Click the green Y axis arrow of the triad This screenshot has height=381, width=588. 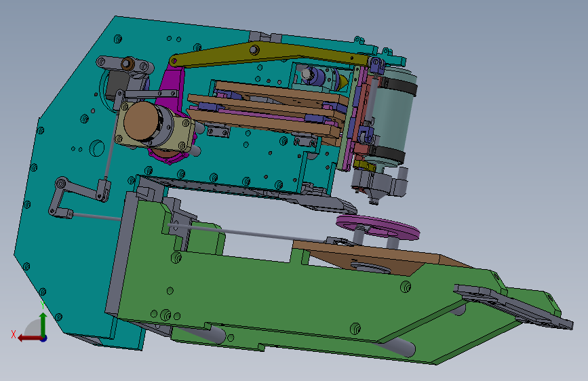pos(43,325)
